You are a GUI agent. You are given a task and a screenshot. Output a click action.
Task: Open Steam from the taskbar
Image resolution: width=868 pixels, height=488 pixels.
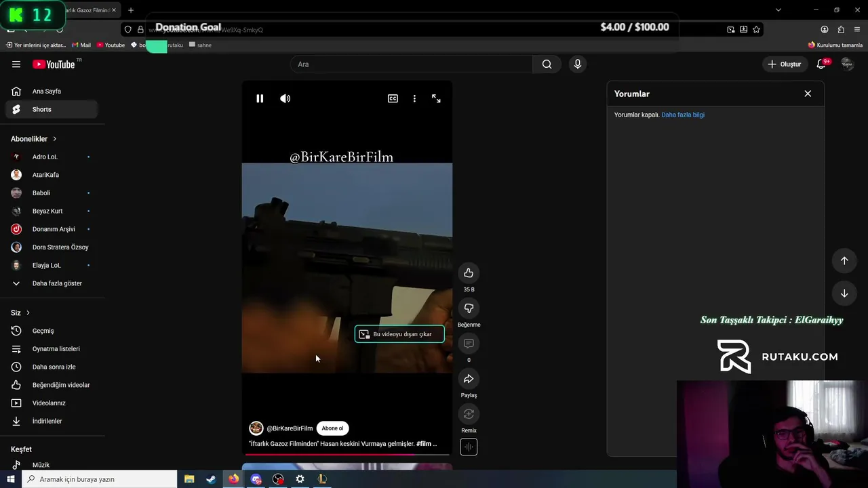(x=211, y=479)
